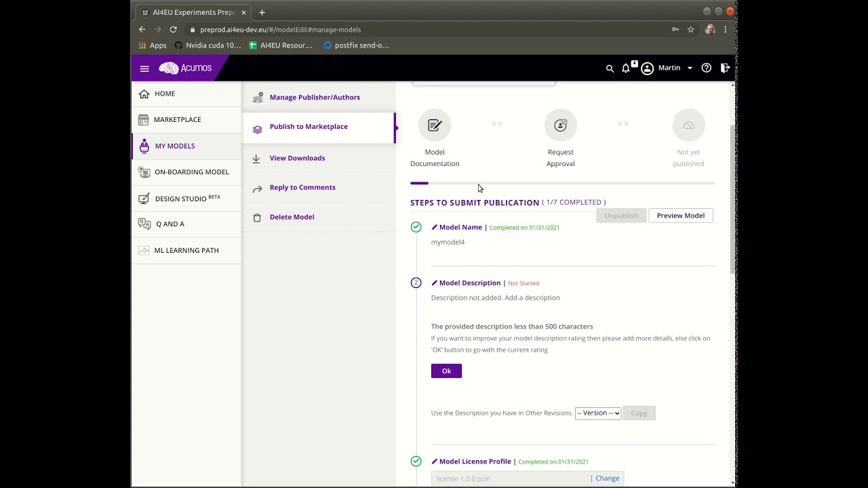Screen dimensions: 868x488
Task: Click the Reply to Comments arrow icon
Action: pyautogui.click(x=257, y=189)
